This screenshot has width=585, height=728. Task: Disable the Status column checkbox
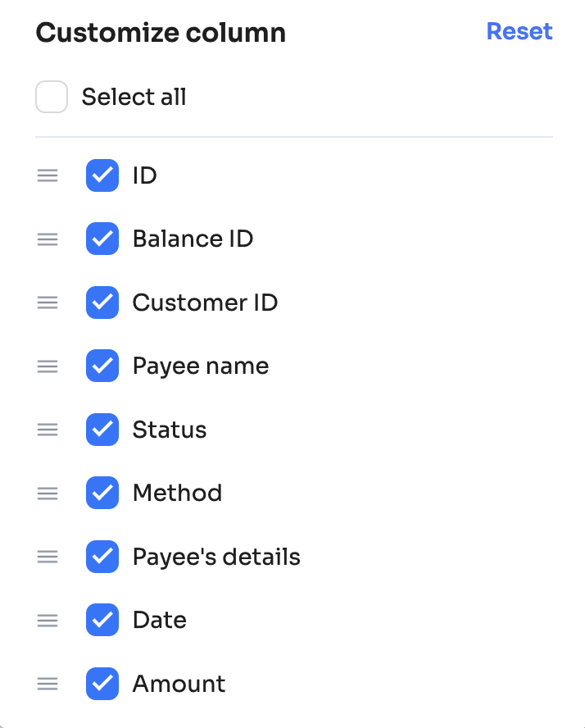point(102,430)
